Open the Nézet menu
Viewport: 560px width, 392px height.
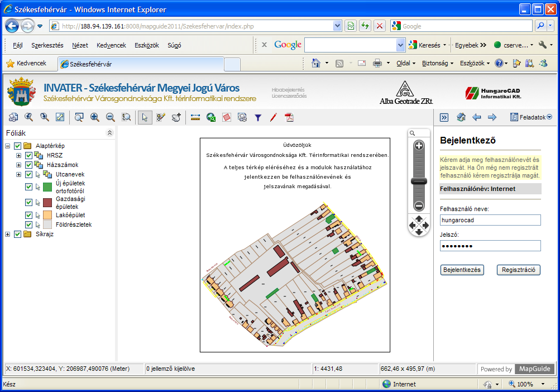pos(80,45)
